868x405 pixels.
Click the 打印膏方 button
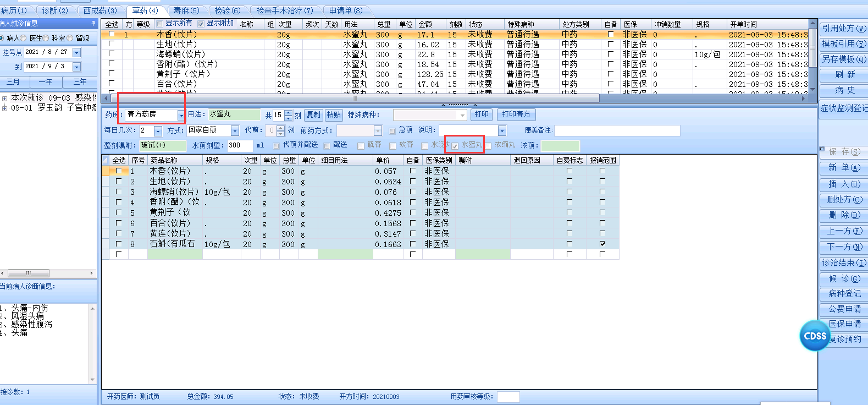[x=516, y=114]
